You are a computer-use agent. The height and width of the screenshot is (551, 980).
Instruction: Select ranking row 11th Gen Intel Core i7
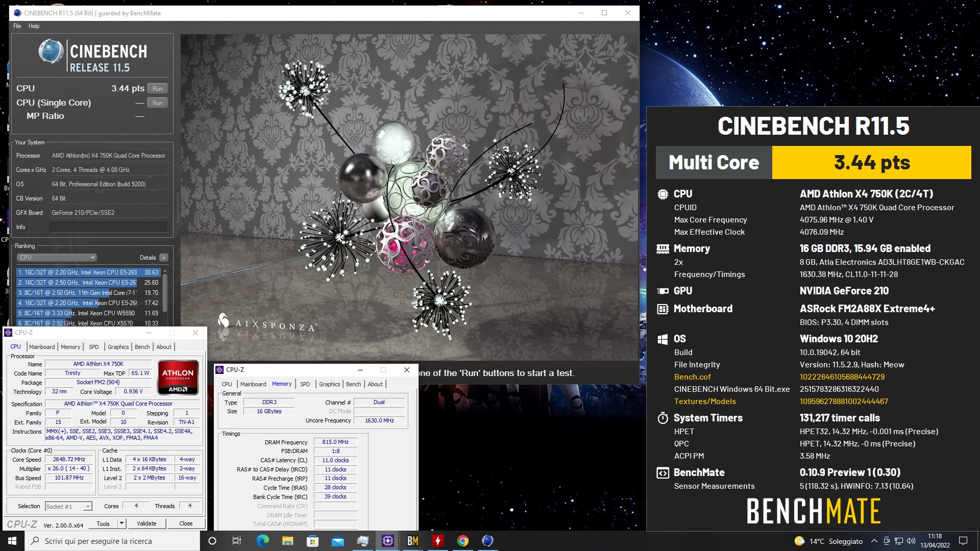pyautogui.click(x=88, y=293)
